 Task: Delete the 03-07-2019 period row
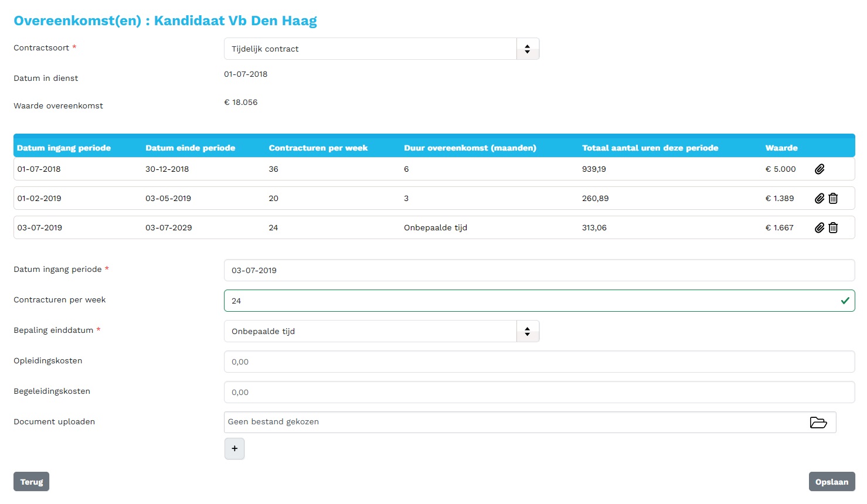click(x=833, y=227)
